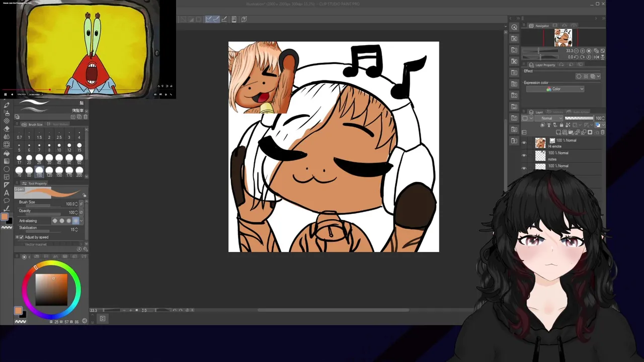Select the Decoration tool
This screenshot has height=362, width=644.
(x=7, y=120)
